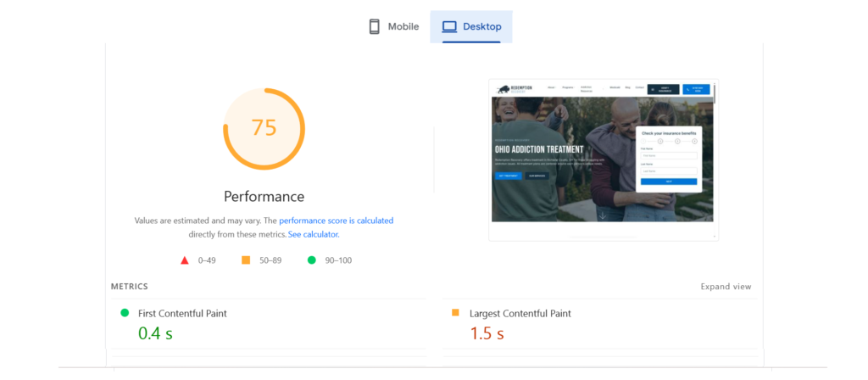Click the First Contentful Paint metric label

[182, 313]
